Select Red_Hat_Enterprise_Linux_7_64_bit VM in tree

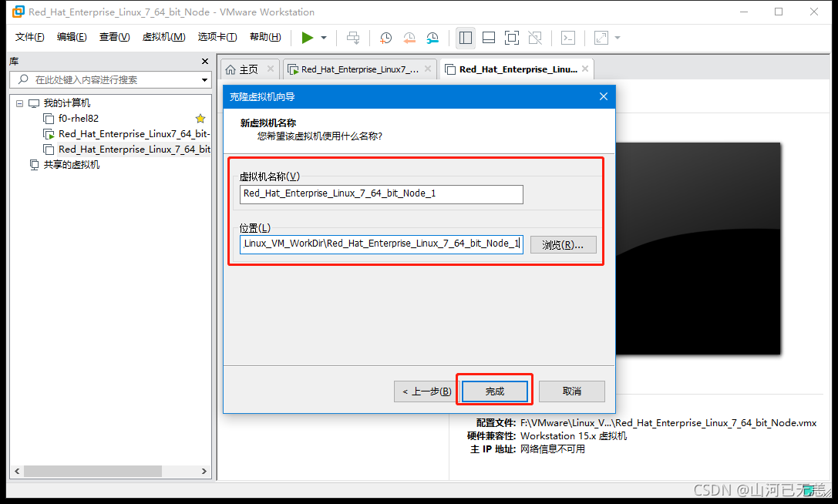point(134,150)
